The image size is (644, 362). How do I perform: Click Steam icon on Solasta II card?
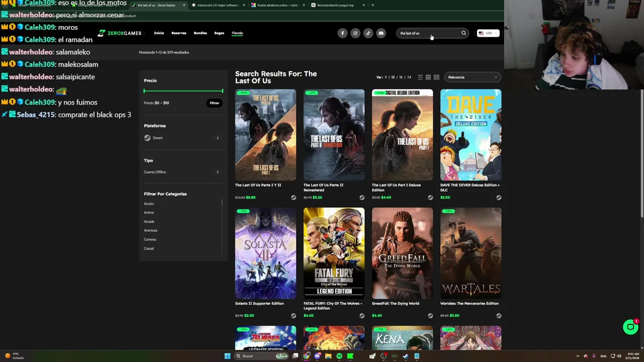point(293,316)
